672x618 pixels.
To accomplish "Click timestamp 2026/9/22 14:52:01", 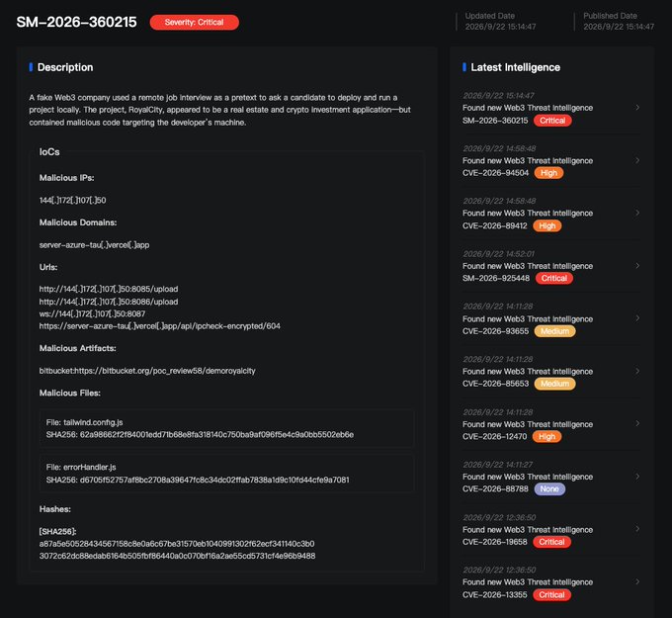I will tap(498, 254).
